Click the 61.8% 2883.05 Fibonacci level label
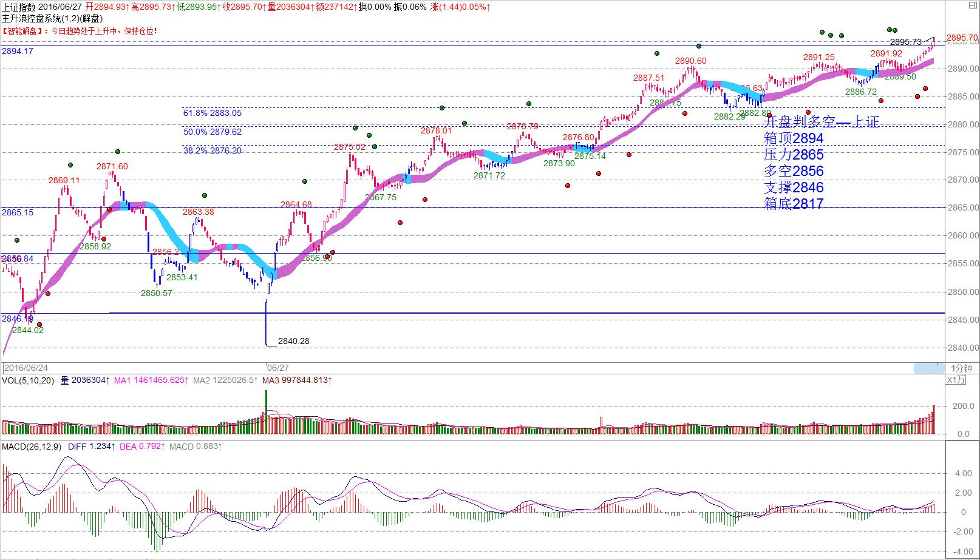980x560 pixels. [x=213, y=113]
